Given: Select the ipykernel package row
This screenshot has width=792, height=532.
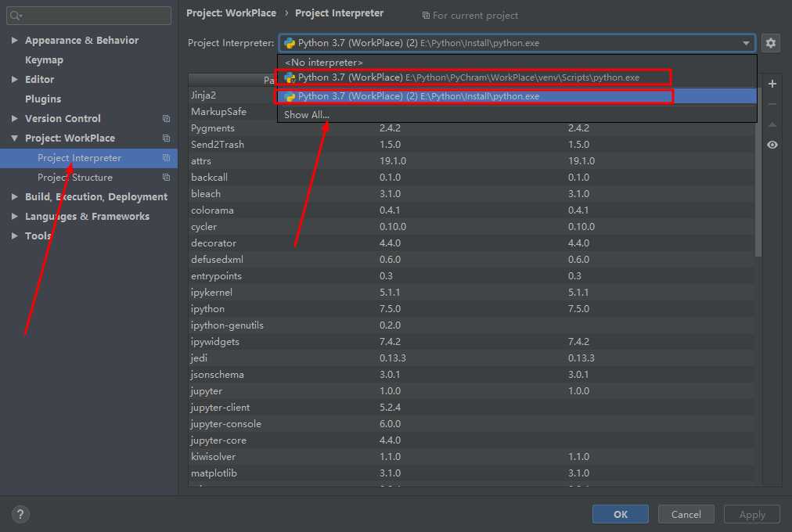Looking at the screenshot, I should click(472, 293).
